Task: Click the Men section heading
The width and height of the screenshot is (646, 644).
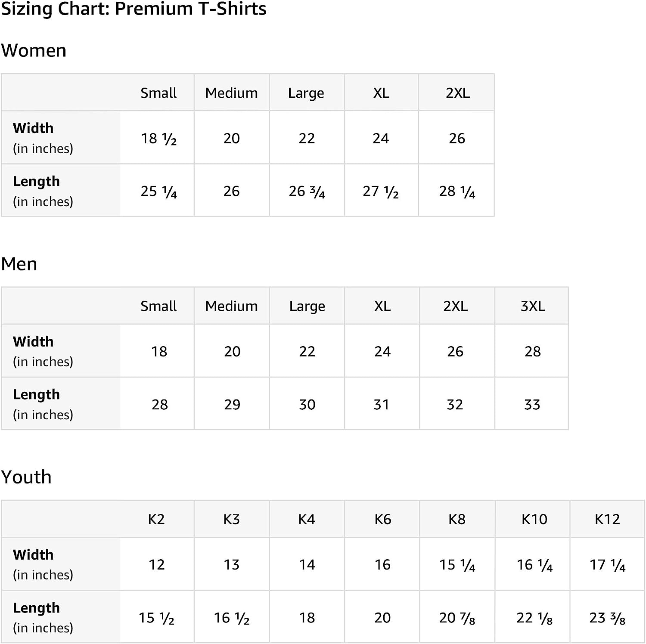Action: [x=19, y=263]
